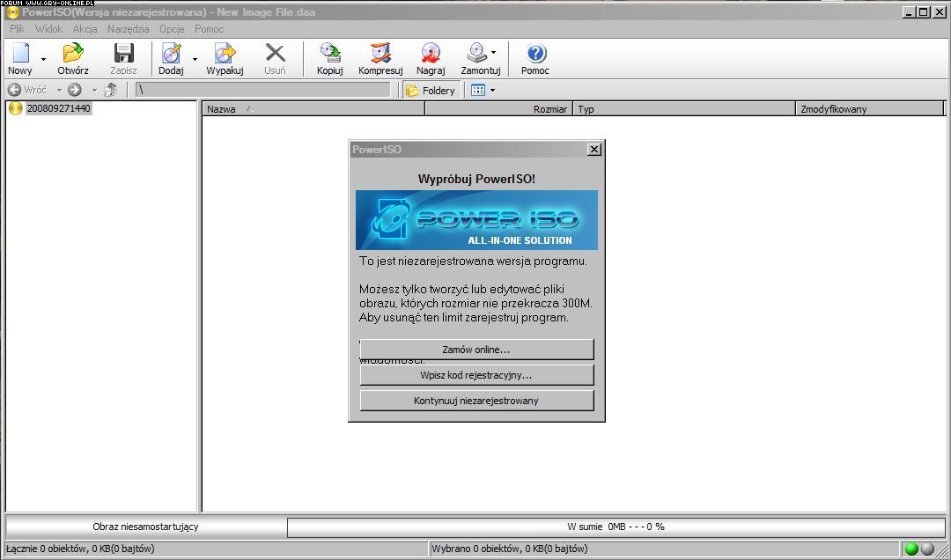The height and width of the screenshot is (560, 951).
Task: Expand the Dodaj dropdown arrow
Action: point(195,59)
